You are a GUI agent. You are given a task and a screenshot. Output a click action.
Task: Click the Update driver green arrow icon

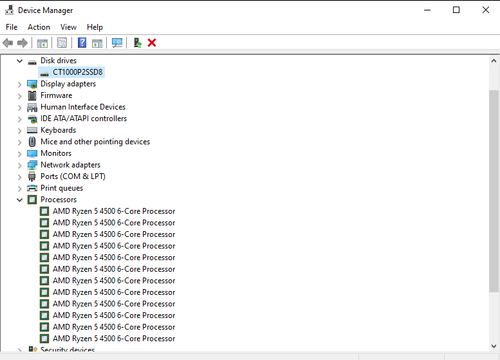pos(137,43)
